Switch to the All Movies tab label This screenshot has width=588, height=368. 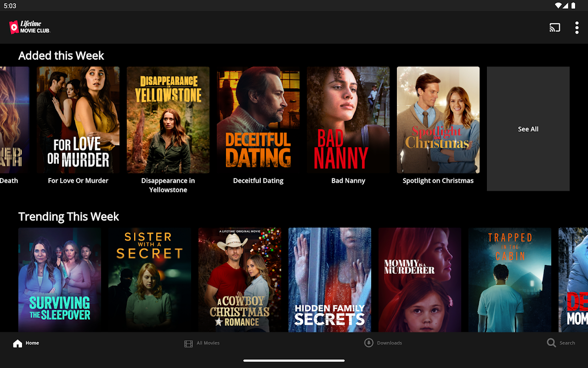pyautogui.click(x=208, y=343)
